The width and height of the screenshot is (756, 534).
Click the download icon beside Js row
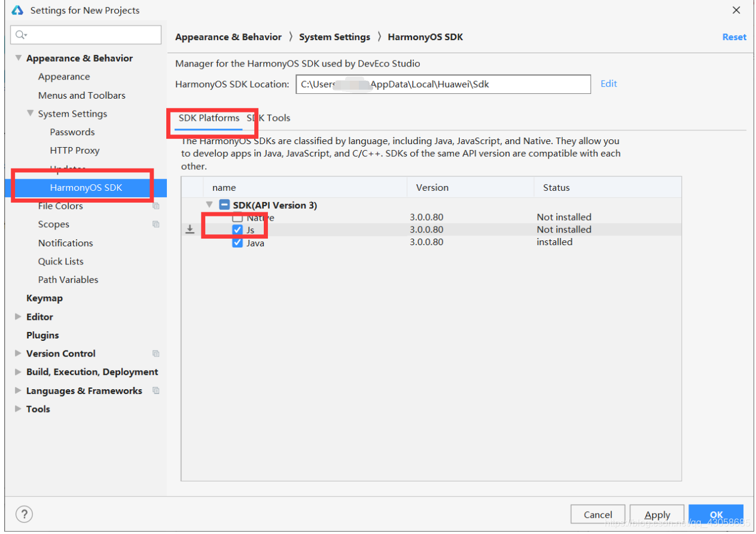click(x=190, y=229)
